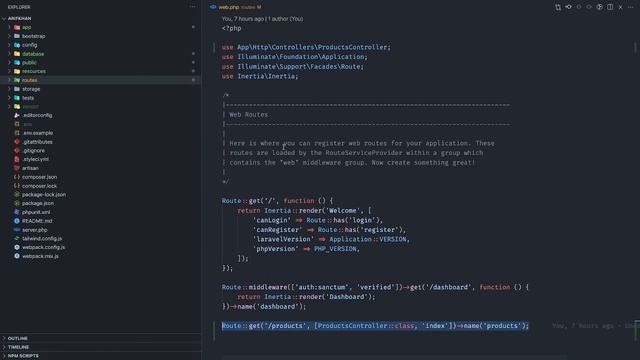The image size is (640, 360).
Task: Split the editor to the right
Action: pos(610,7)
